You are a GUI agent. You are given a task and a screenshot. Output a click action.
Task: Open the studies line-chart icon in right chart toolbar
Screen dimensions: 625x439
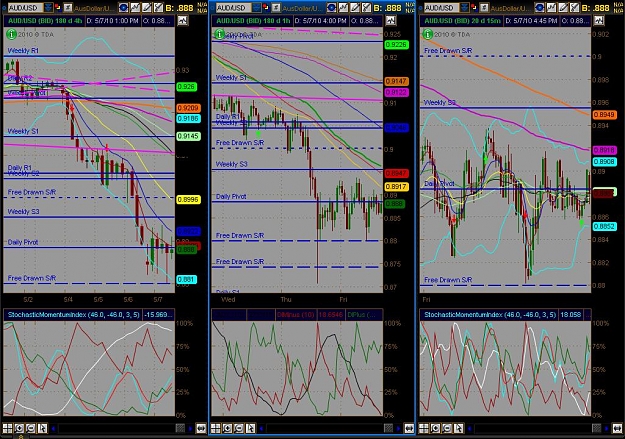(551, 8)
